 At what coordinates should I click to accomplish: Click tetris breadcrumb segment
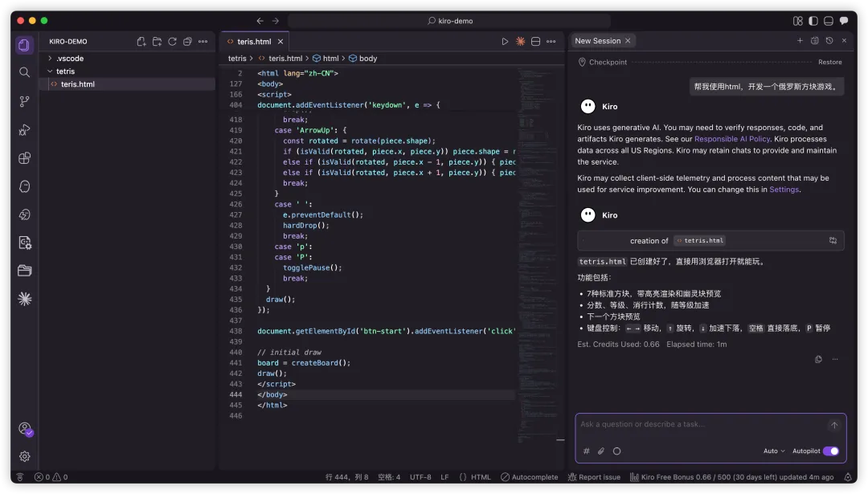pyautogui.click(x=237, y=58)
